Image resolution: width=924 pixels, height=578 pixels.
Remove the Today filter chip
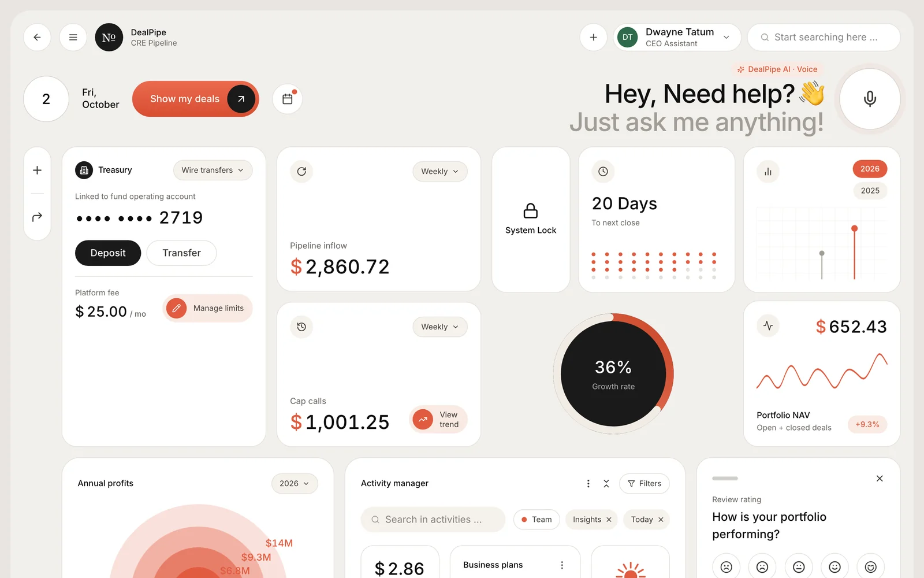(661, 520)
